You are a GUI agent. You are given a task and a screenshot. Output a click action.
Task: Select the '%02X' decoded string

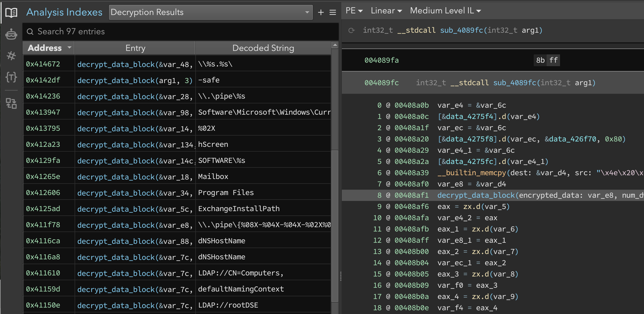(207, 128)
